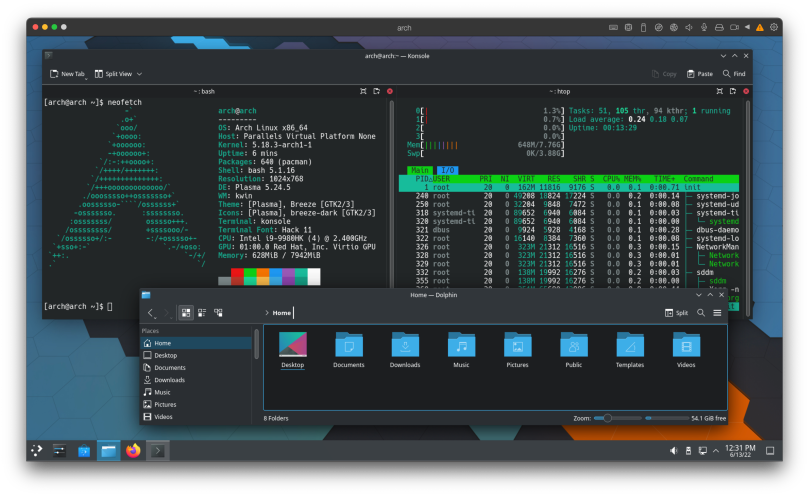Open network icon in system tray

coord(703,451)
